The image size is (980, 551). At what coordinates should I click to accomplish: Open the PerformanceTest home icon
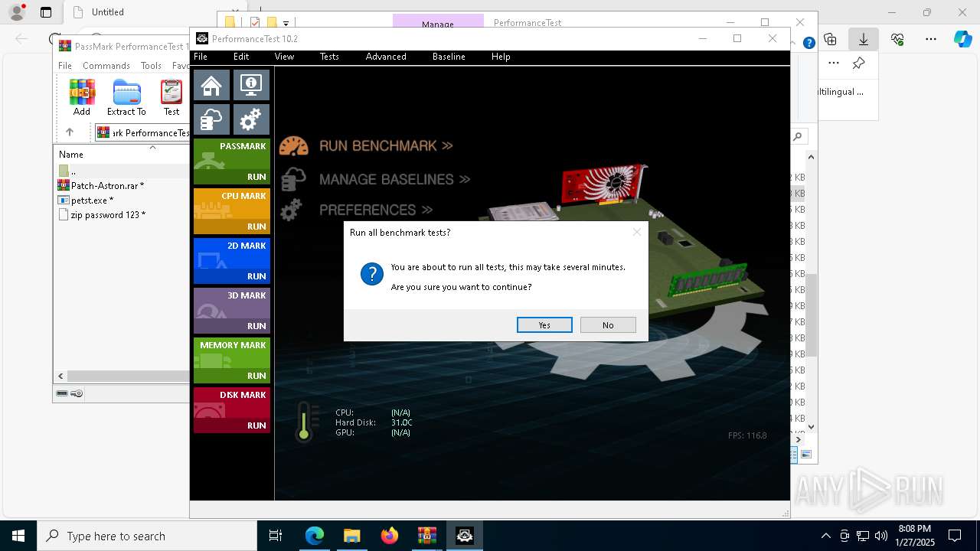coord(211,85)
